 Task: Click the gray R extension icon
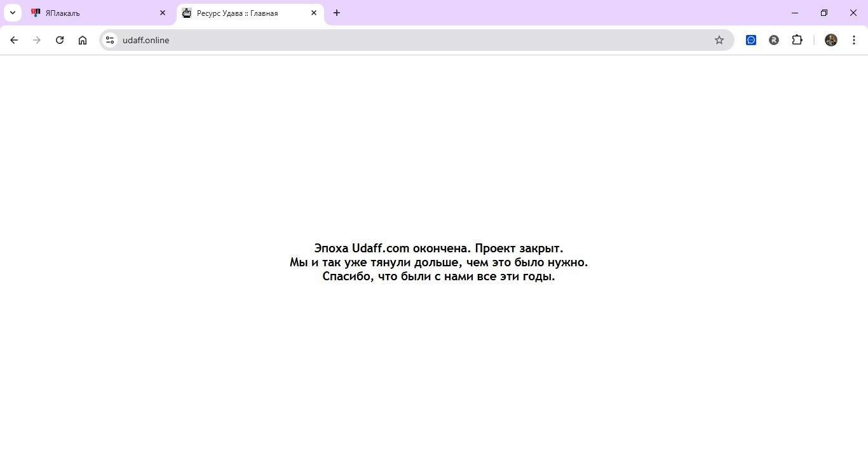point(774,40)
